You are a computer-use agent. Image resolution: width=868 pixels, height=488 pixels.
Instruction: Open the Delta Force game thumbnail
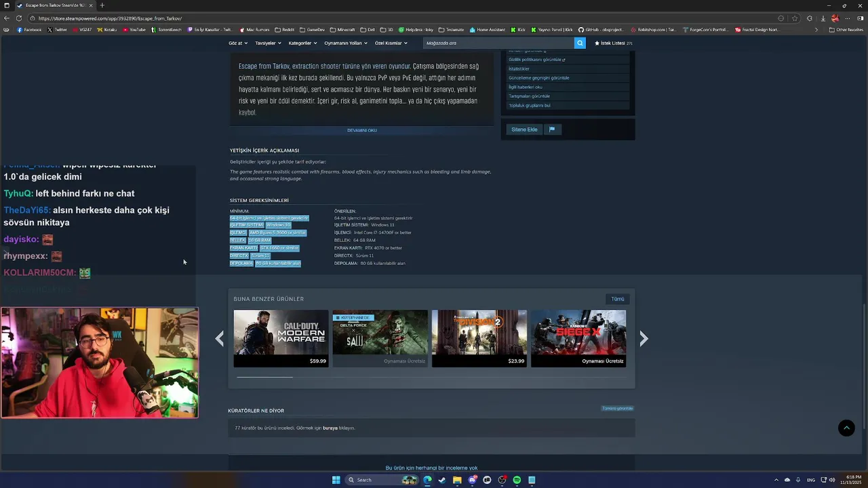[x=380, y=338]
